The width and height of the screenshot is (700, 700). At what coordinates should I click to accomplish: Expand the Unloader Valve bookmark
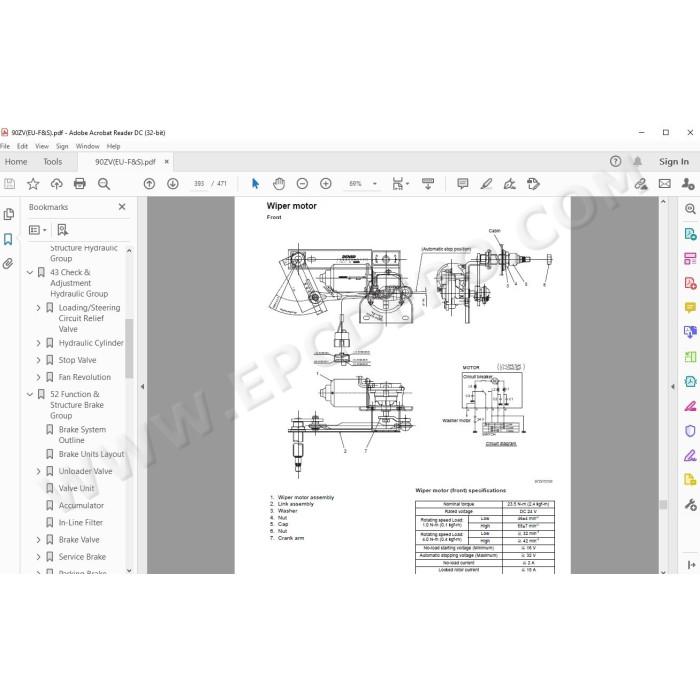coord(38,471)
